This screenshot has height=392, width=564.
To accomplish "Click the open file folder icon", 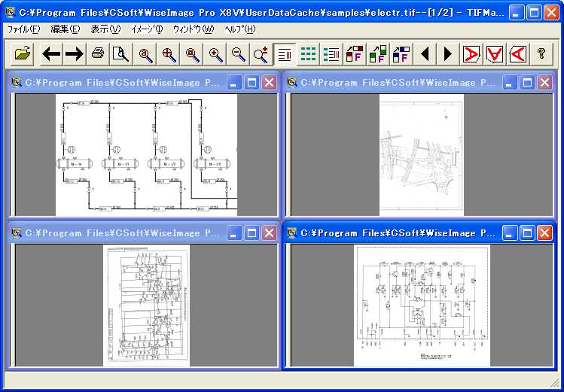I will pos(23,53).
